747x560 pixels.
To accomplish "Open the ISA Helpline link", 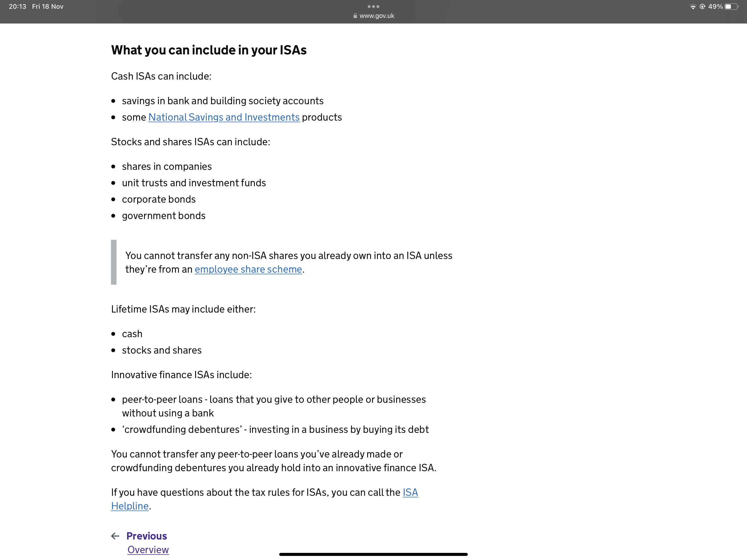I will [410, 492].
